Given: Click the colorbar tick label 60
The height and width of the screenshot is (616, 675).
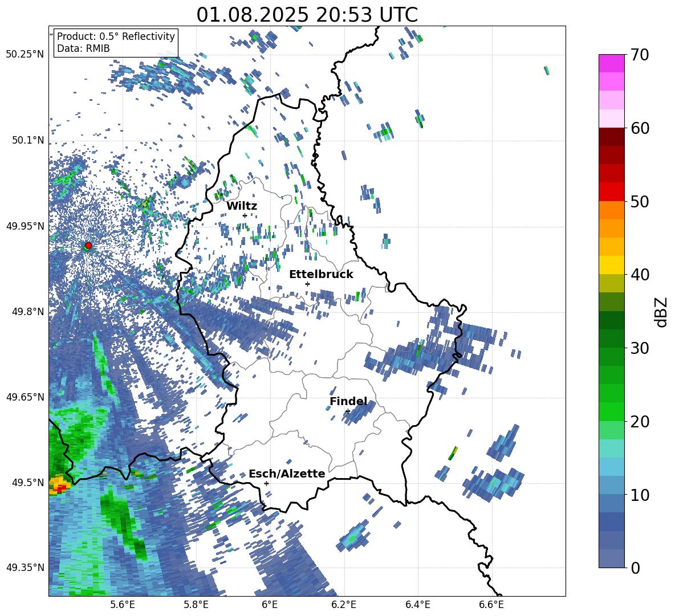Looking at the screenshot, I should coord(640,128).
